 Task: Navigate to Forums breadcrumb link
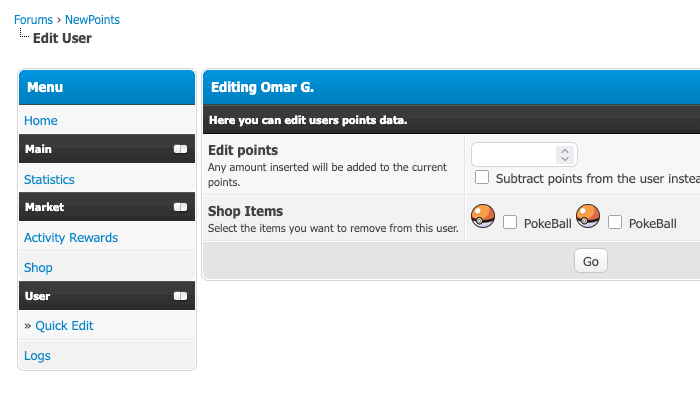(x=33, y=20)
